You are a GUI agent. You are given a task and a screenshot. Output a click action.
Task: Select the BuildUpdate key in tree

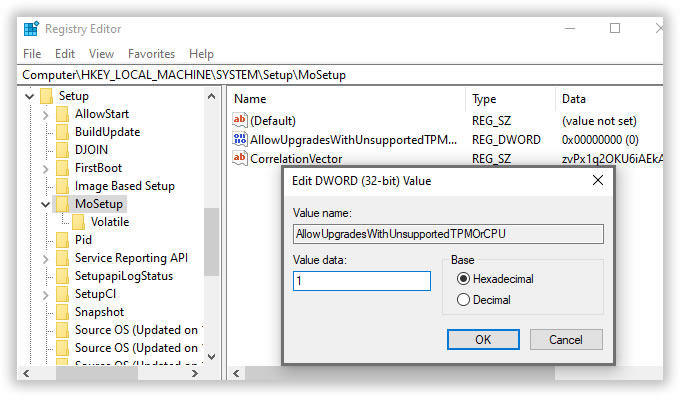click(108, 132)
